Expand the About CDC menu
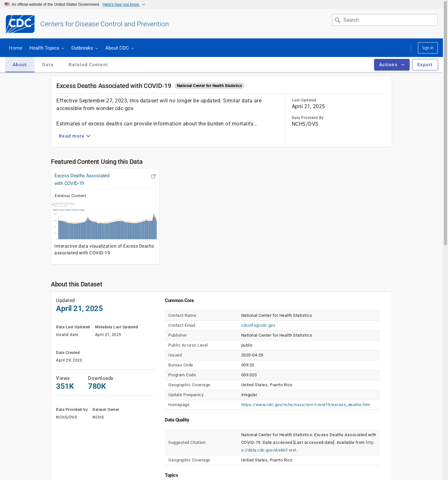The image size is (448, 480). point(119,48)
